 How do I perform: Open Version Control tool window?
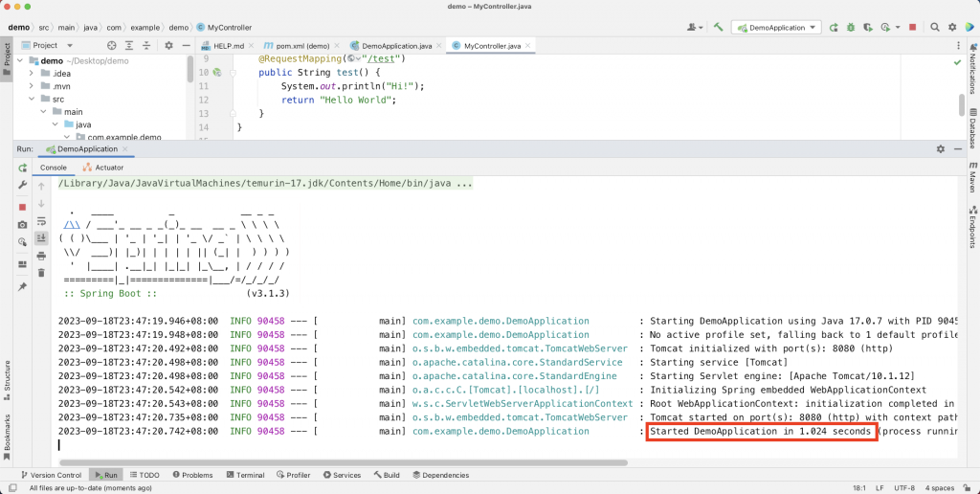pos(51,475)
